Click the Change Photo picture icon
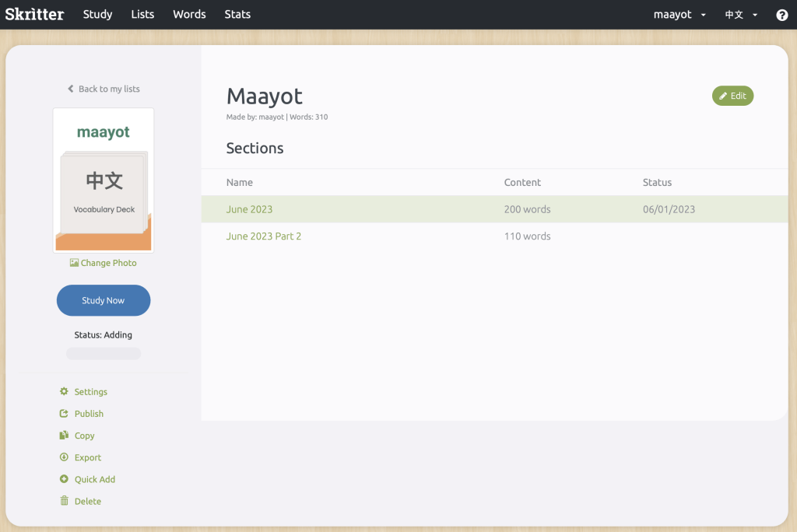797x532 pixels. (74, 263)
